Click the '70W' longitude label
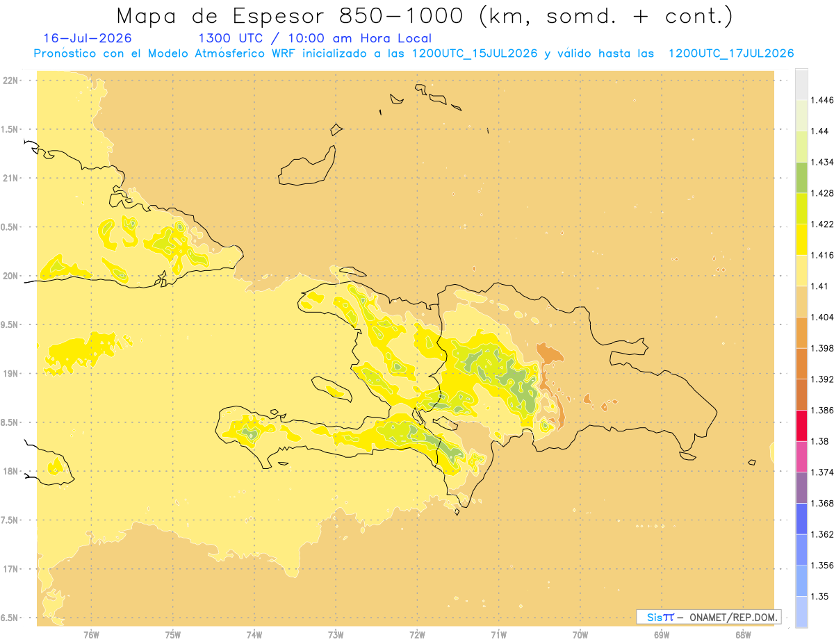Screen dimensions: 834x644 pyautogui.click(x=580, y=635)
